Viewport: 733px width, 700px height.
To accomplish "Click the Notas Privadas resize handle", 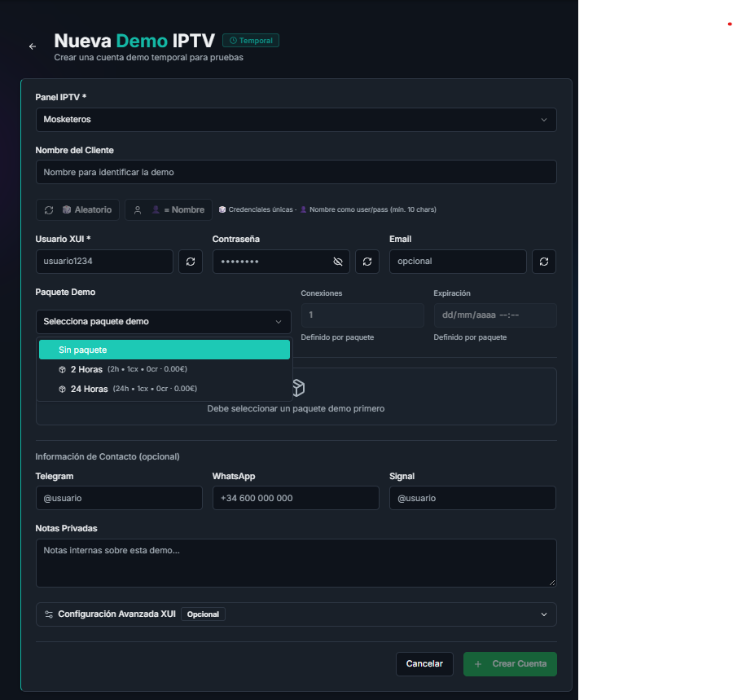I will coord(552,583).
